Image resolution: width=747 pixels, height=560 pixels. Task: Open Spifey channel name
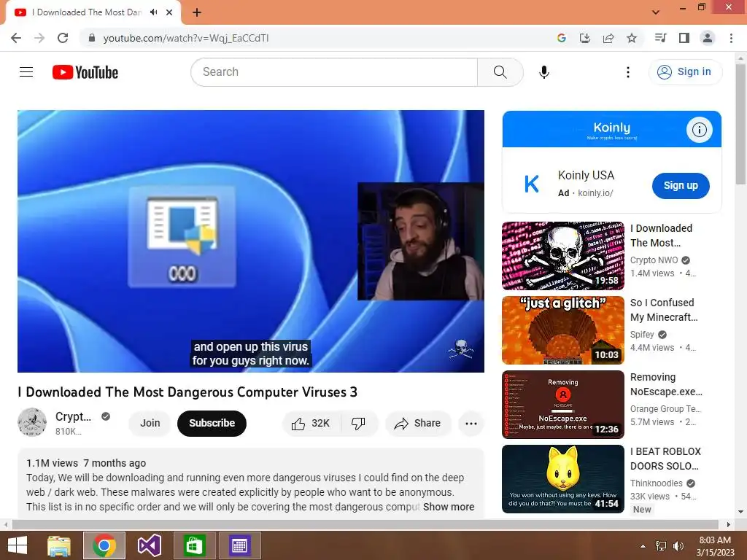point(642,334)
